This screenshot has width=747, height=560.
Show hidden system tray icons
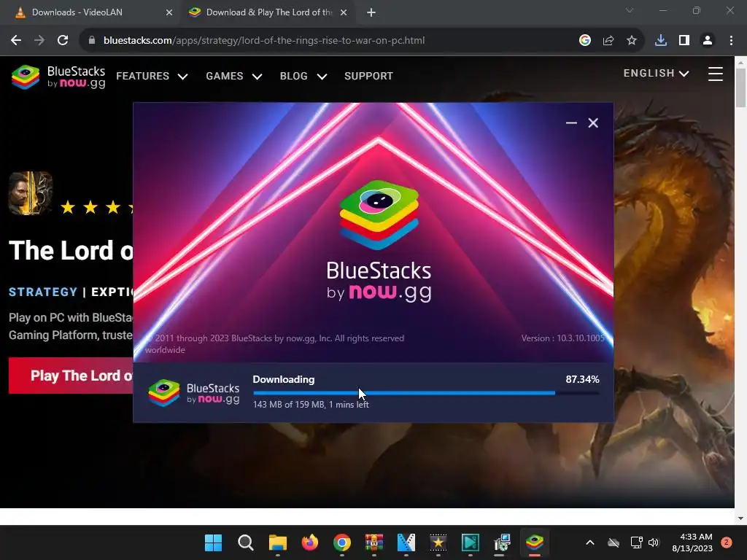click(589, 542)
